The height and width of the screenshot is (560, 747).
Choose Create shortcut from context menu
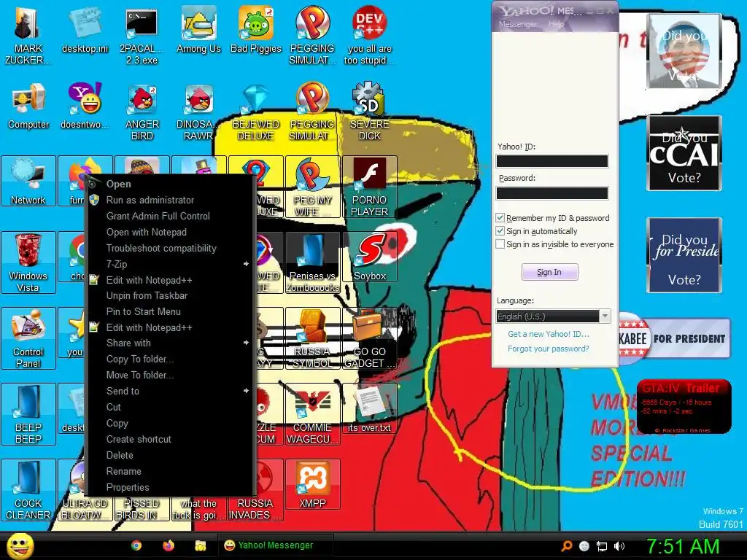point(171,439)
